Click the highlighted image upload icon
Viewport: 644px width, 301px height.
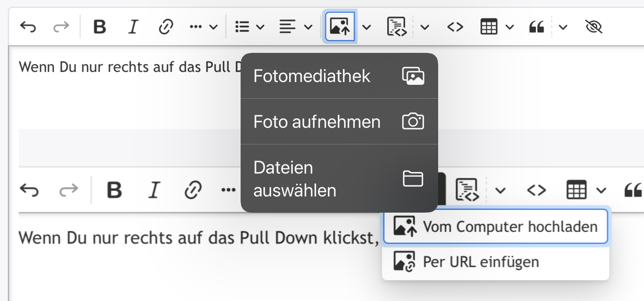340,27
